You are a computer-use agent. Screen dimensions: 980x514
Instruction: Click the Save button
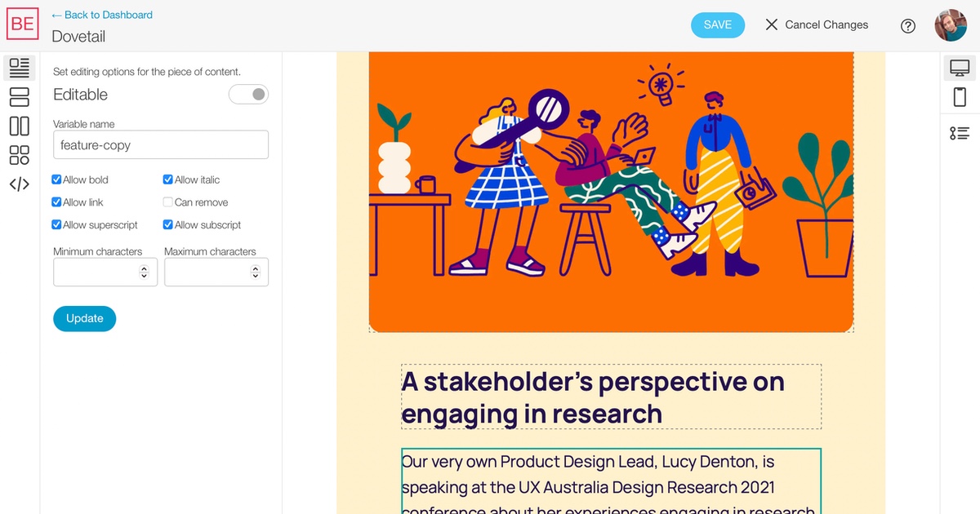click(x=718, y=24)
